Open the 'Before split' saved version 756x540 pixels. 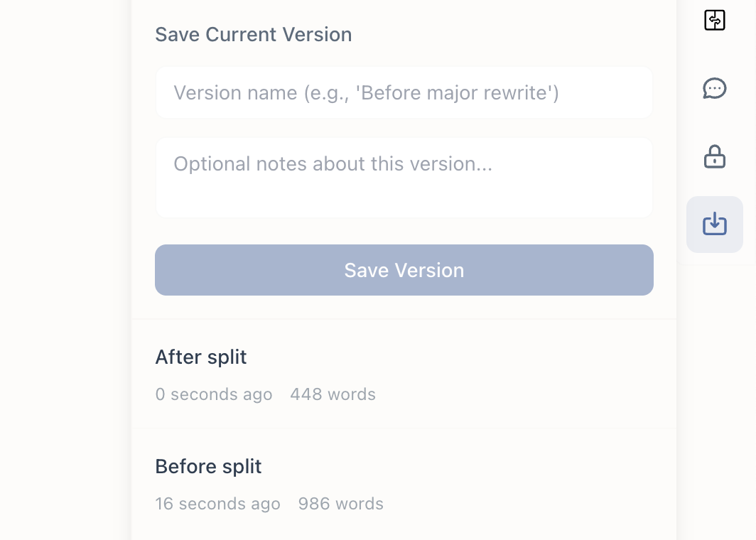click(x=404, y=483)
